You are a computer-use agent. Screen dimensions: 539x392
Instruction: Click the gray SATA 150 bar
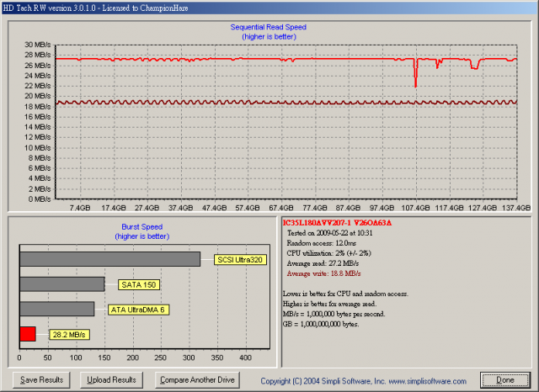click(62, 284)
